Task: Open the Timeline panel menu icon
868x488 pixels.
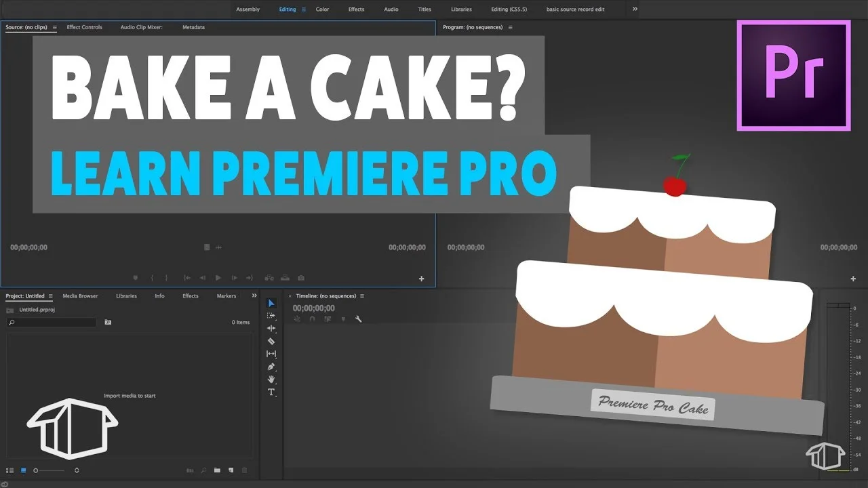Action: point(361,296)
